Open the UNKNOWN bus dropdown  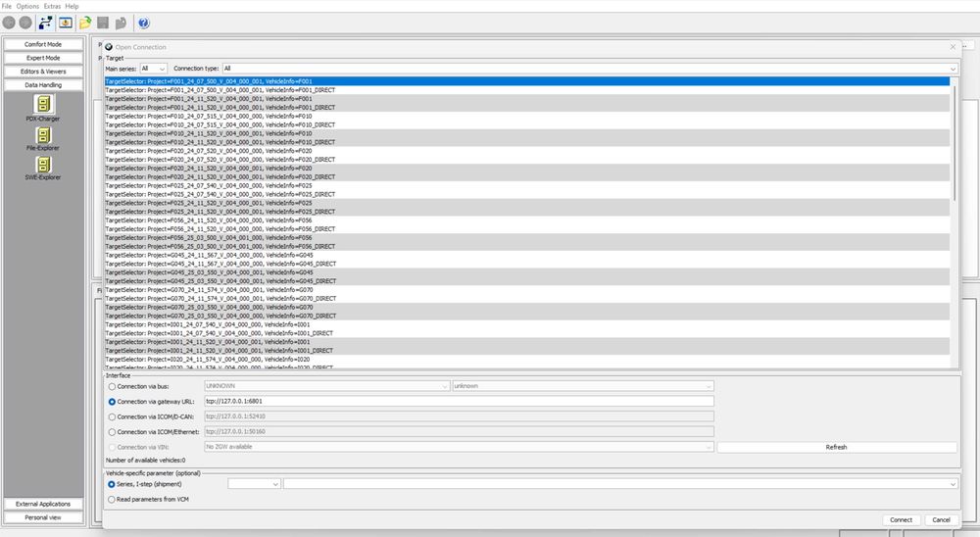(327, 386)
